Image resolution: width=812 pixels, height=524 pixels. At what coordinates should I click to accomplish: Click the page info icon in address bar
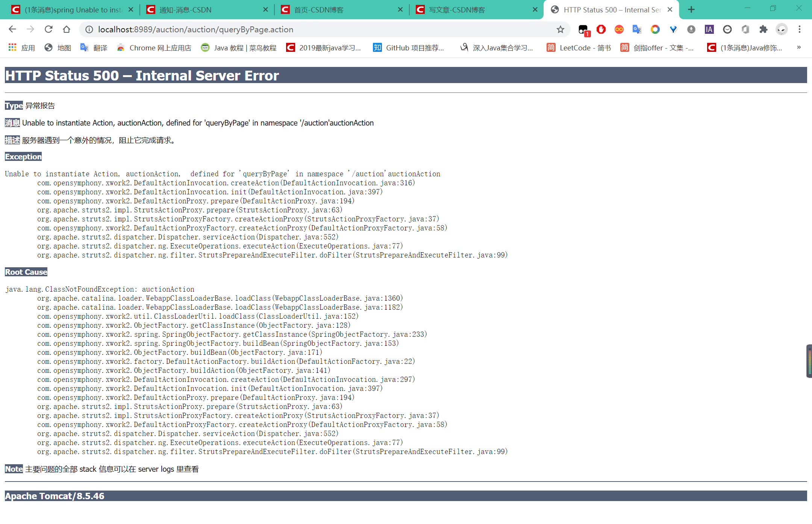point(88,29)
